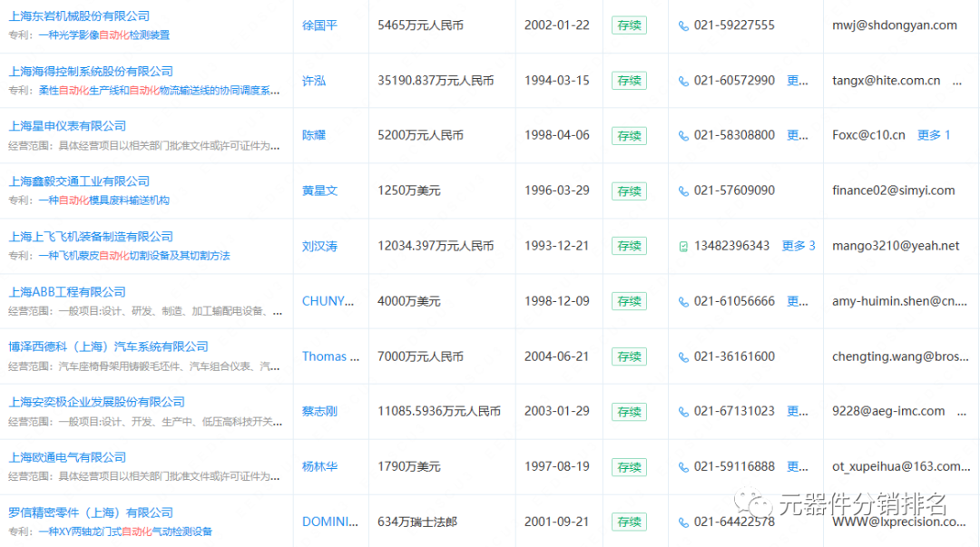Open patent 一种自动化模具废料输送机构

pyautogui.click(x=103, y=200)
